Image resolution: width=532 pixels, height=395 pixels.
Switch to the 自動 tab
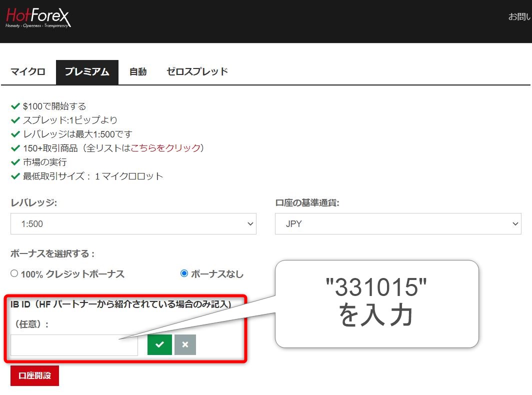(138, 71)
